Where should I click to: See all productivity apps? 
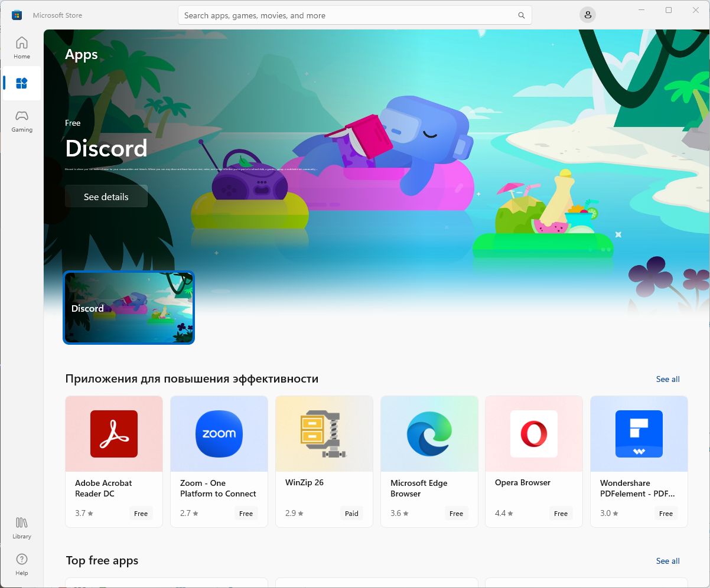[667, 379]
